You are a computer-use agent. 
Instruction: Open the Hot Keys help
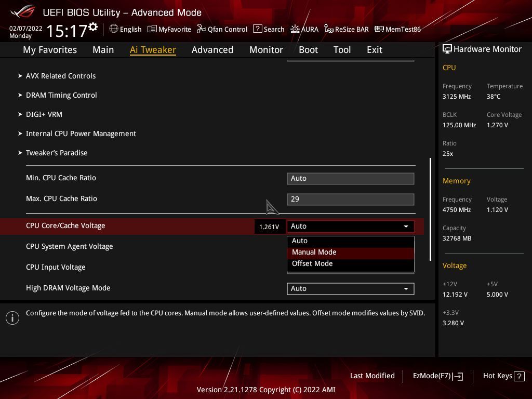click(497, 376)
